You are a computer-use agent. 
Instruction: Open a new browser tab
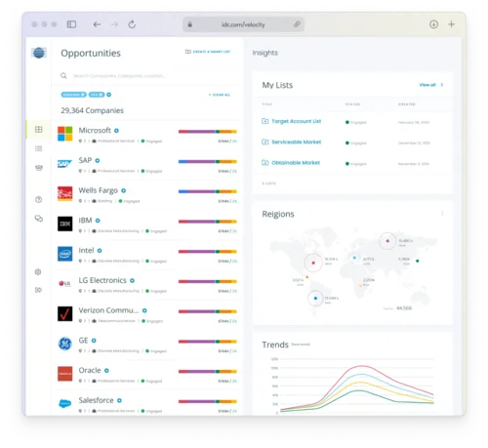pyautogui.click(x=451, y=24)
